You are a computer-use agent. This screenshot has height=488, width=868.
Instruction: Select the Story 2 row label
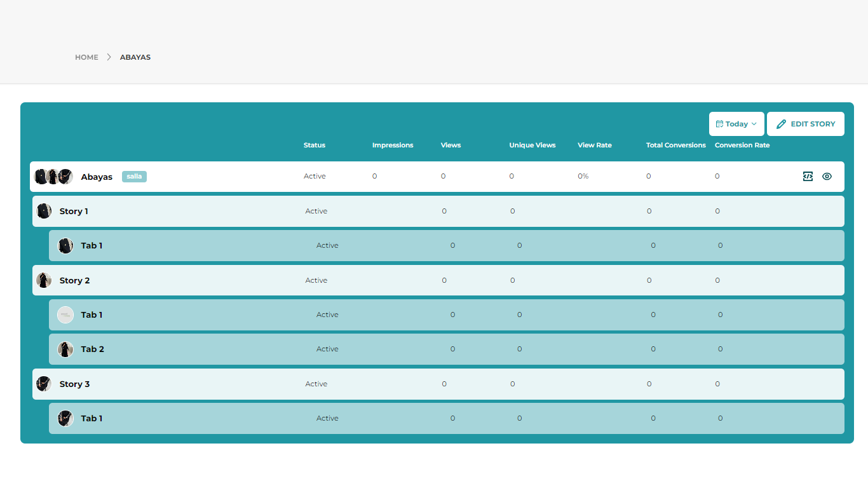74,280
